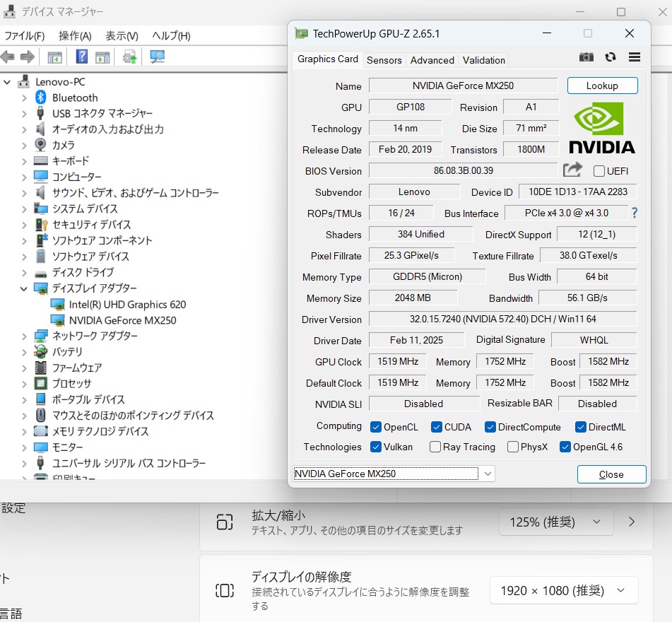
Task: Toggle the PhysX checkbox
Action: [x=512, y=447]
